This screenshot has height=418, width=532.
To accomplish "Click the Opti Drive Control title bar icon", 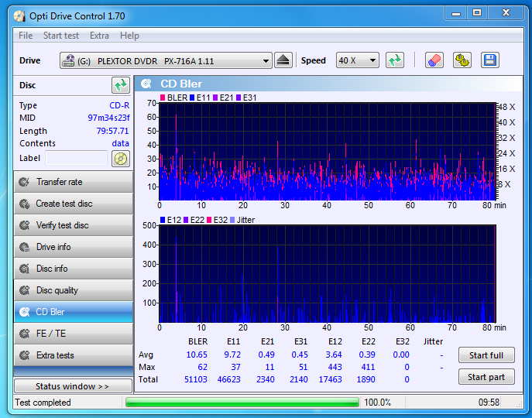I will pyautogui.click(x=19, y=16).
